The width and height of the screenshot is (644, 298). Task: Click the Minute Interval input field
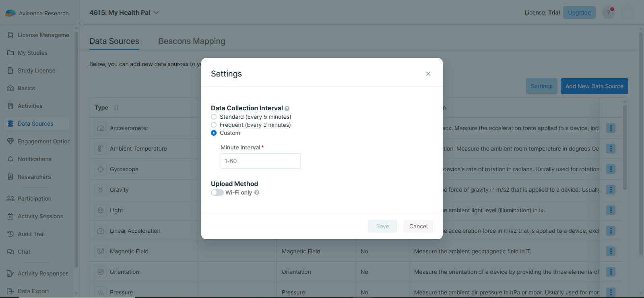pos(260,161)
